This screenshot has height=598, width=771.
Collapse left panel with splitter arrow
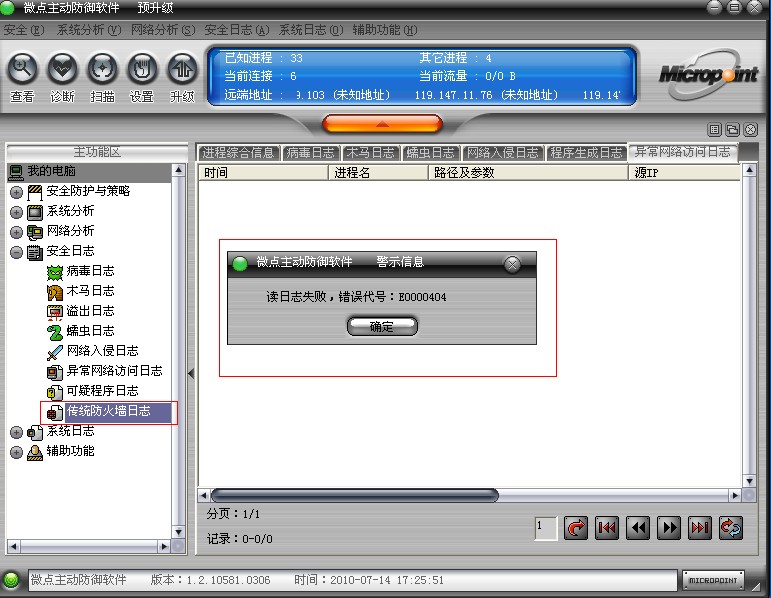pyautogui.click(x=191, y=374)
